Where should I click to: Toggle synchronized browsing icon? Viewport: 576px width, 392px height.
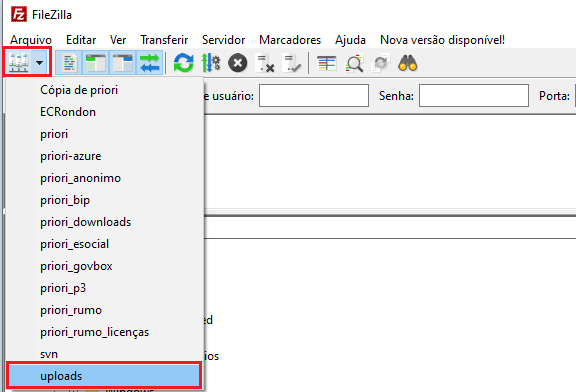tap(381, 63)
